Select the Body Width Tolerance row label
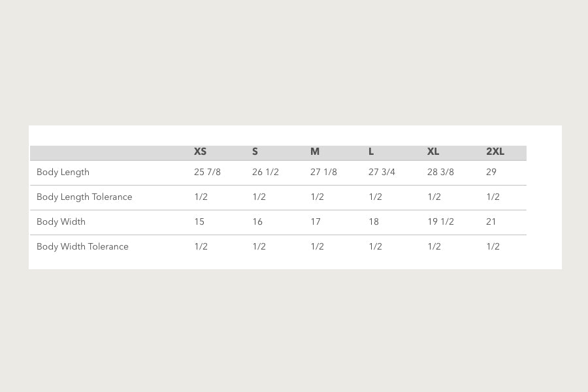Viewport: 588px width, 392px height. [x=82, y=247]
